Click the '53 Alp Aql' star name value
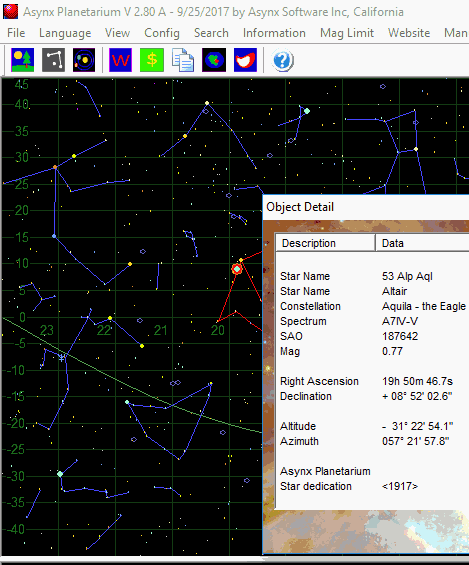 point(407,276)
